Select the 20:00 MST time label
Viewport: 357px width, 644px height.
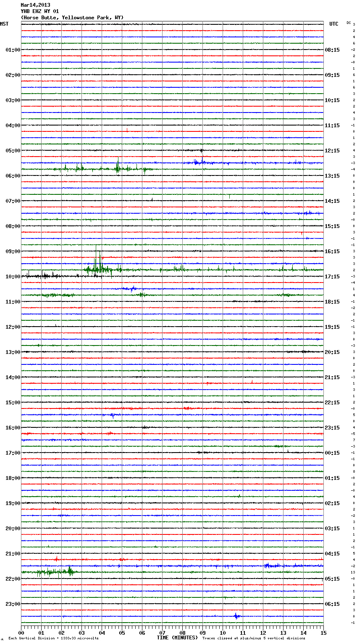point(13,529)
